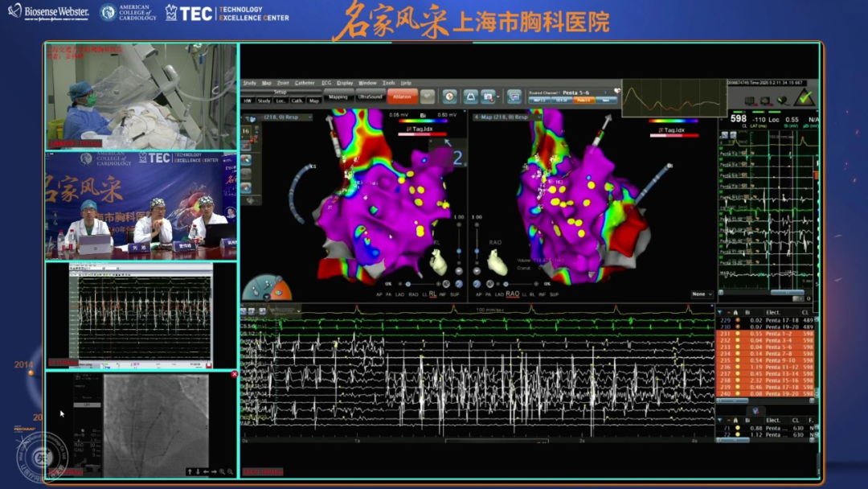Screen dimensions: 868x489
Task: Toggle the Tag.Idx checkbox on left map
Action: [409, 129]
